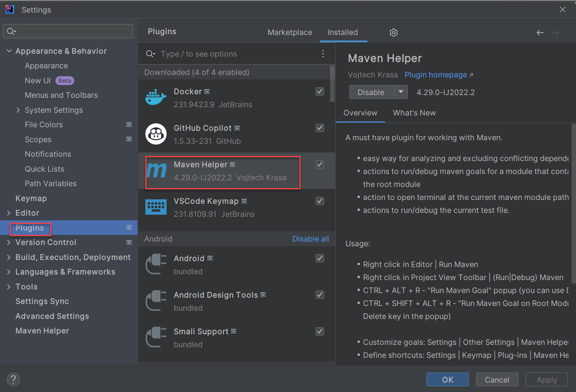Uncheck the GitHub Copilot plugin checkbox

coord(320,128)
